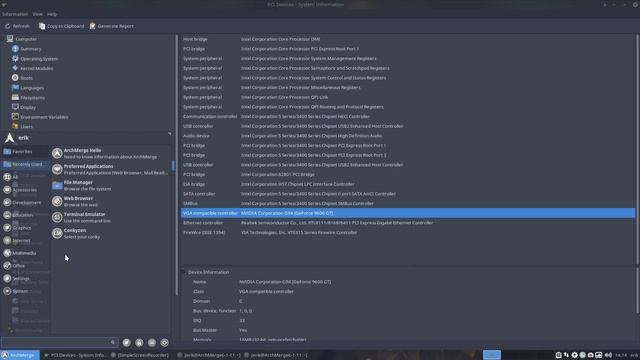Switch to Favorites menu category
The height and width of the screenshot is (360, 640).
24,152
